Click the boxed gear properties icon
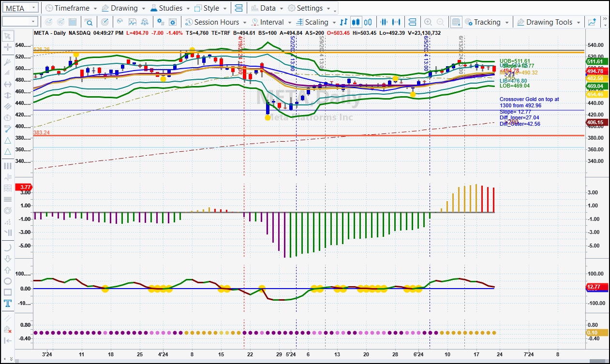610x364 pixels. pos(173,22)
